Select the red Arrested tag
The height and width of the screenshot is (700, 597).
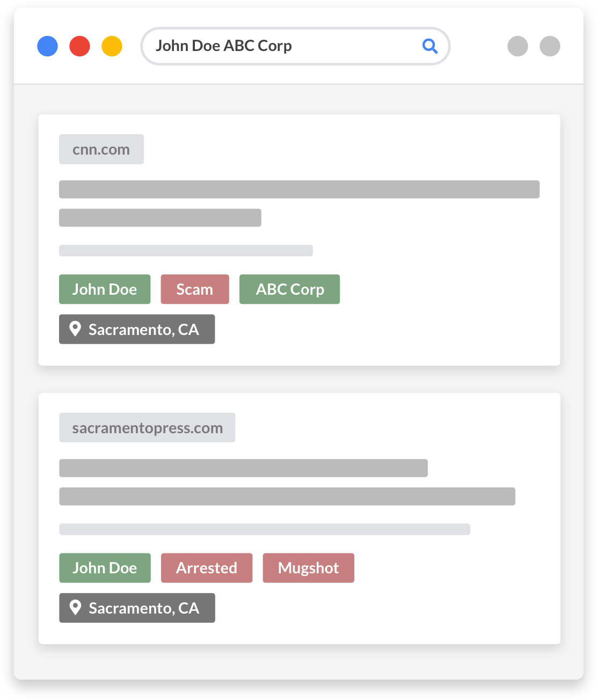207,568
